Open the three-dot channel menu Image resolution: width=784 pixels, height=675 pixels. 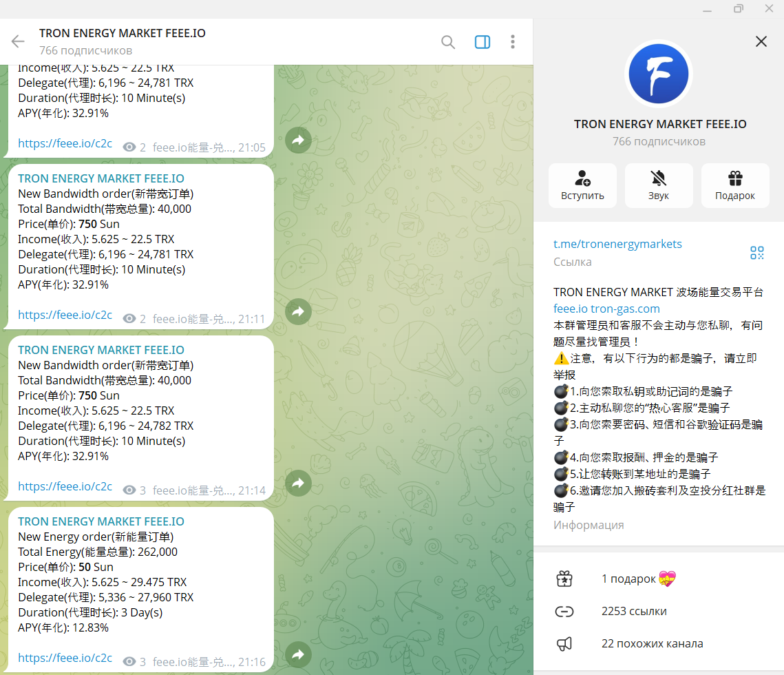[x=513, y=42]
